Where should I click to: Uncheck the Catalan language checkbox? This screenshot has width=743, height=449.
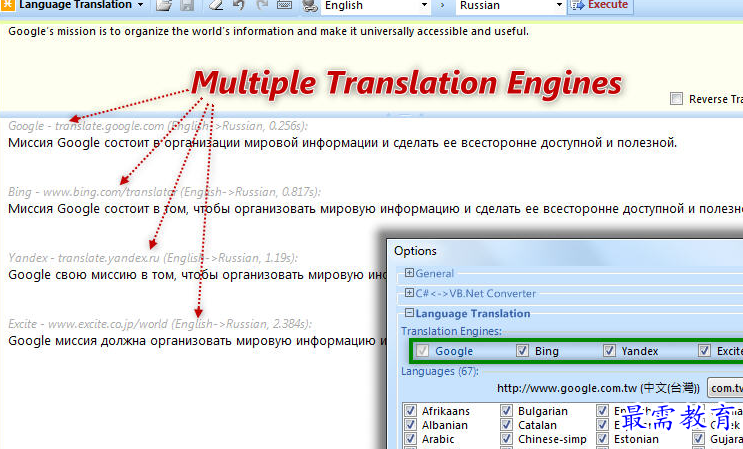[507, 425]
